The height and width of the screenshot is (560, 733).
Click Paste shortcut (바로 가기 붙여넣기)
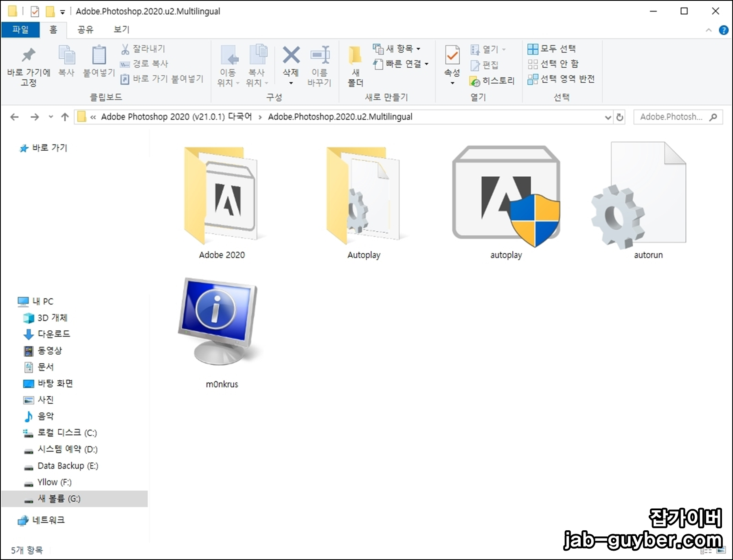coord(162,79)
